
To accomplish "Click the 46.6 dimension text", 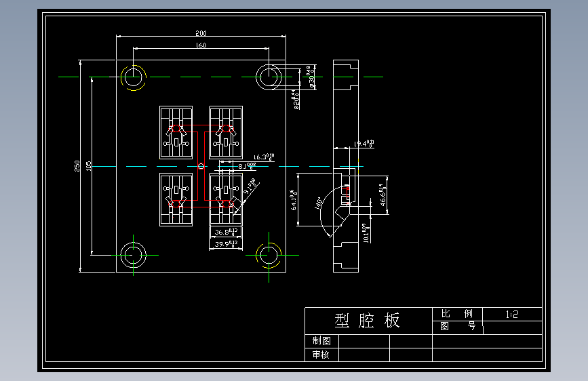I will [383, 195].
